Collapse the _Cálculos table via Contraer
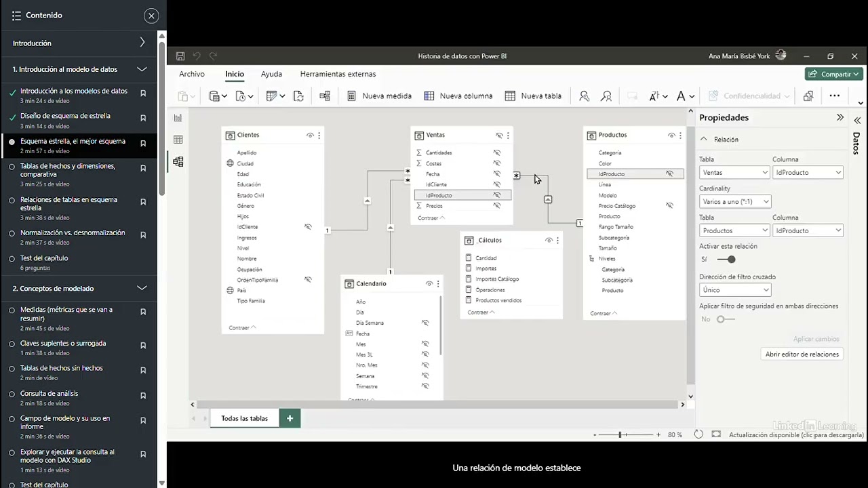This screenshot has height=488, width=868. 481,312
